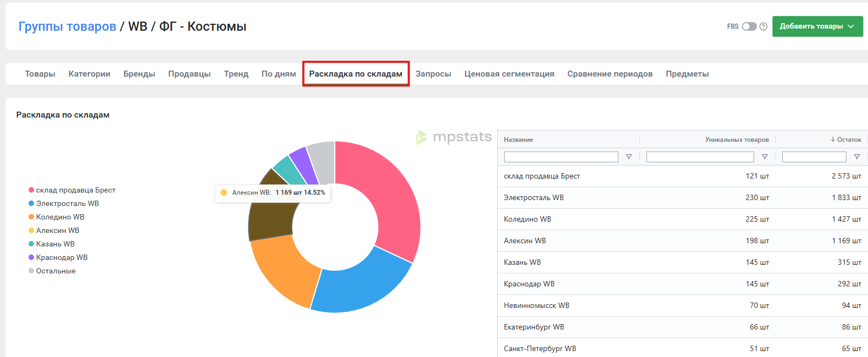Switch to the Запросы tab
Viewport: 868px width, 357px height.
click(x=433, y=74)
